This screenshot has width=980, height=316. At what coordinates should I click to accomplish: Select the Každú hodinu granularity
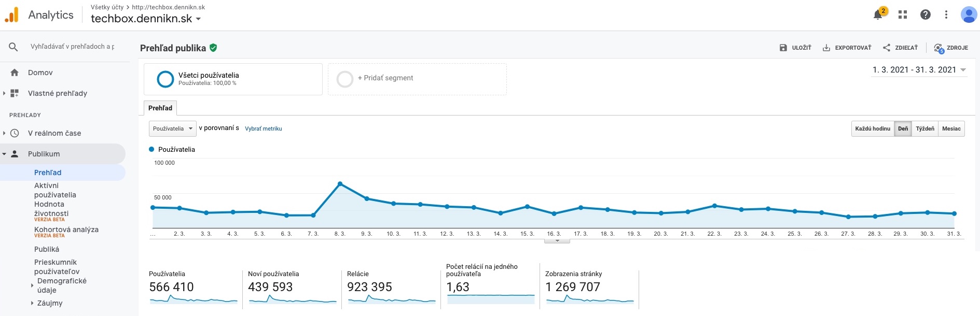tap(873, 128)
